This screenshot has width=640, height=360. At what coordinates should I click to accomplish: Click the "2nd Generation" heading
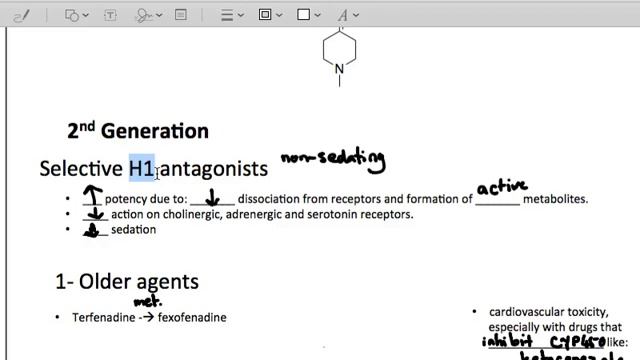click(138, 131)
